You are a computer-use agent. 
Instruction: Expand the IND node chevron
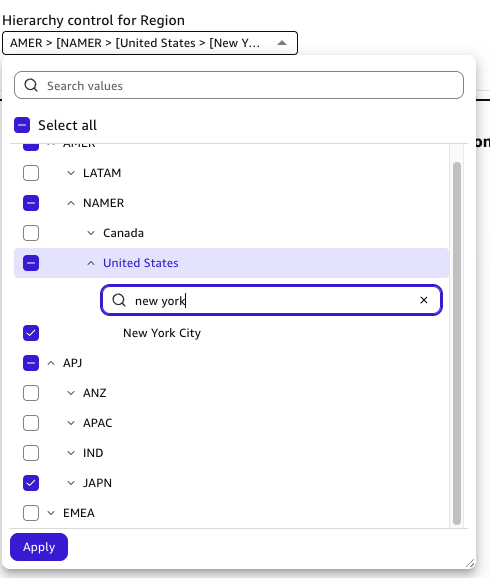[71, 453]
